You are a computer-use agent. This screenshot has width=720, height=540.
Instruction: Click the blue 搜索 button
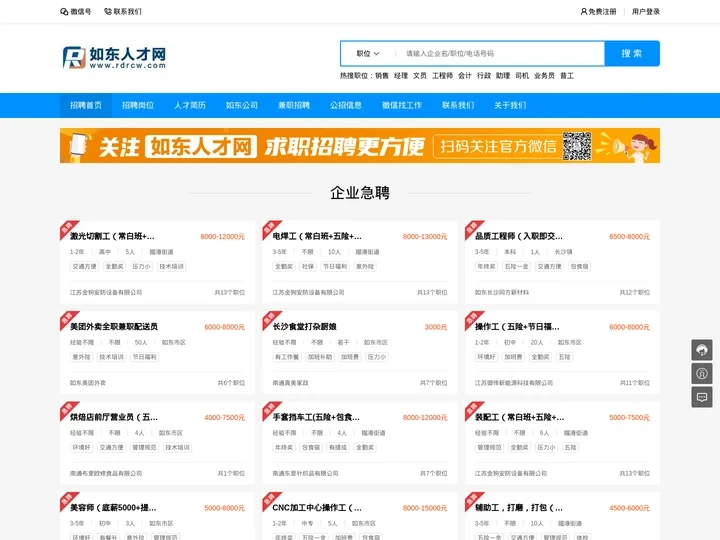click(632, 54)
